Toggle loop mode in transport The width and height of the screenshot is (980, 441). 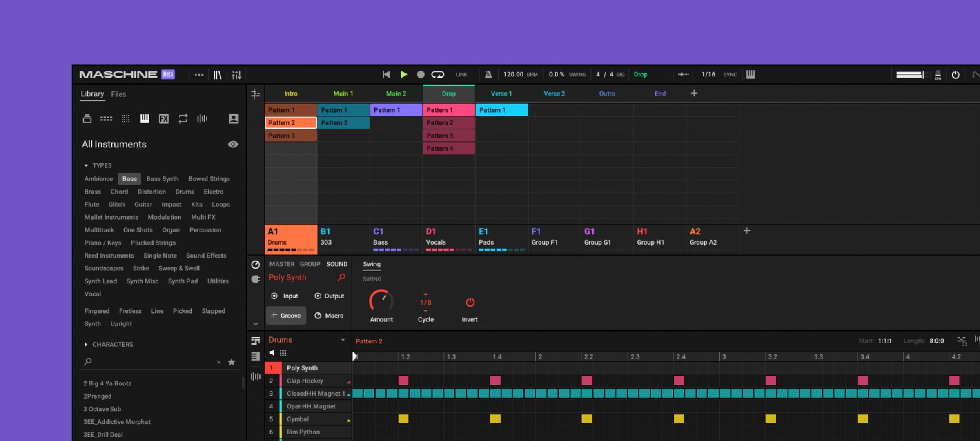[437, 74]
